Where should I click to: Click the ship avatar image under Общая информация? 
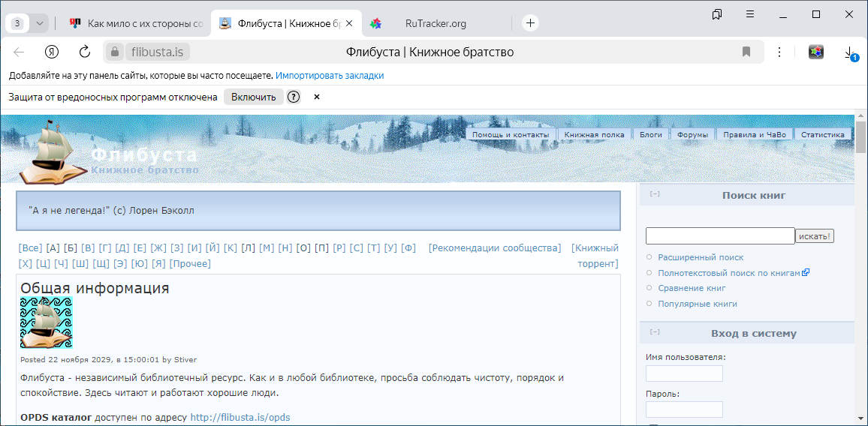(47, 322)
